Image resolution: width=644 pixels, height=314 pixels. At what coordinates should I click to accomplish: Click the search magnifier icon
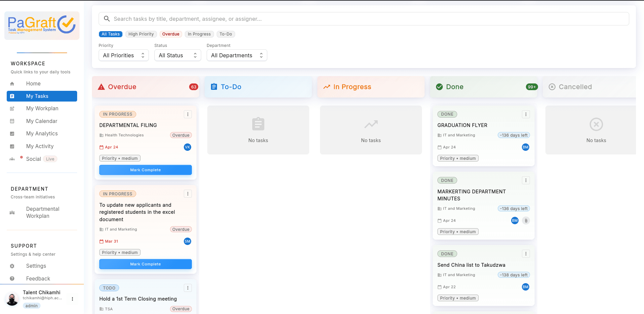tap(107, 19)
